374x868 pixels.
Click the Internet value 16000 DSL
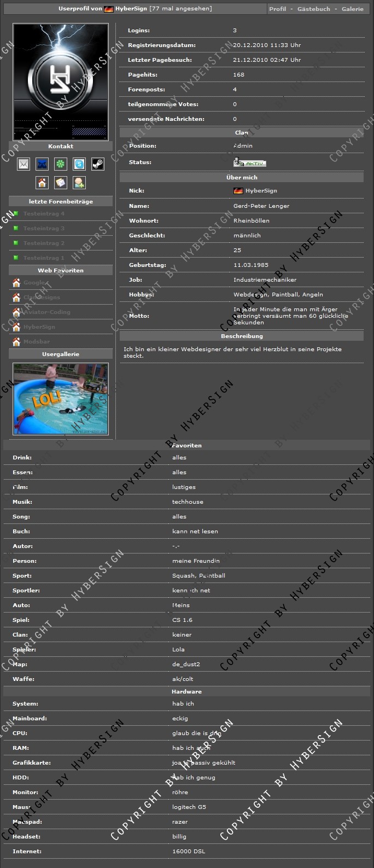[189, 851]
